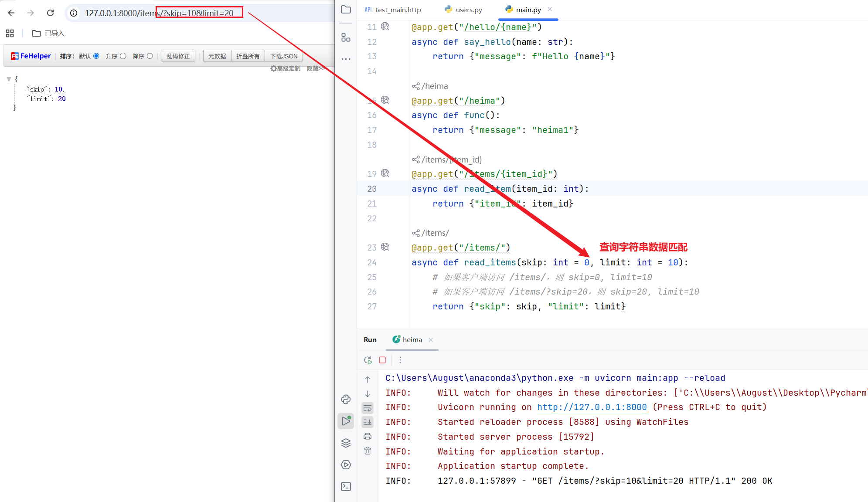Select the 降序 sort radio button

pos(150,56)
